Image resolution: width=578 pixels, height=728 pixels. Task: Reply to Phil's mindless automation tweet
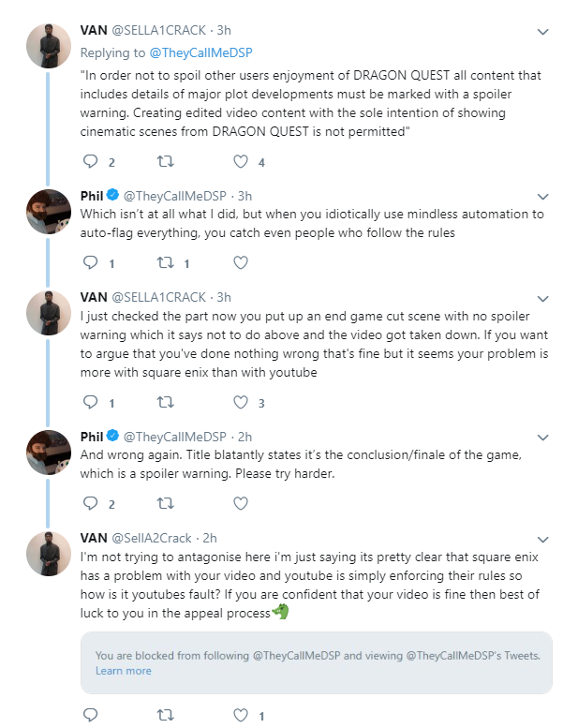90,262
